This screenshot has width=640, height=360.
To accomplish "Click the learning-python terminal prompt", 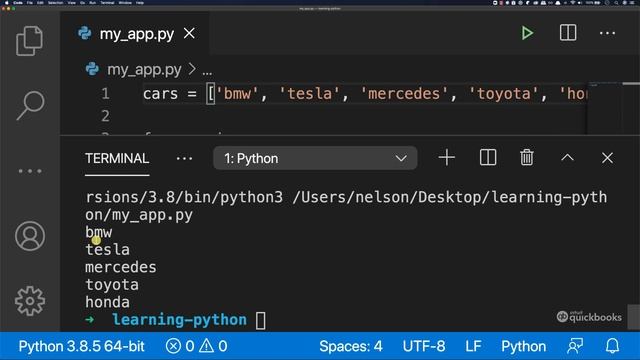I will coord(179,320).
